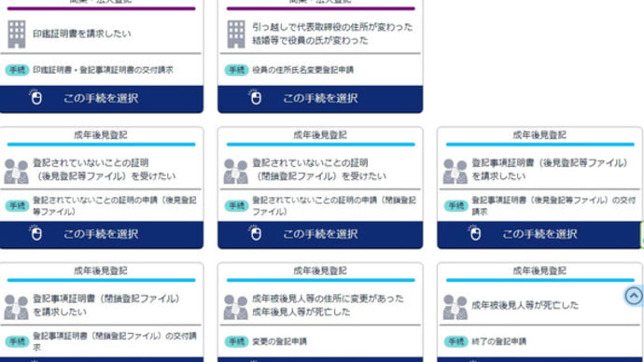Click text 登記事項証明書（後見登記等ファイル）の交付請求
Viewport: 644px width, 362px height.
coord(553,205)
